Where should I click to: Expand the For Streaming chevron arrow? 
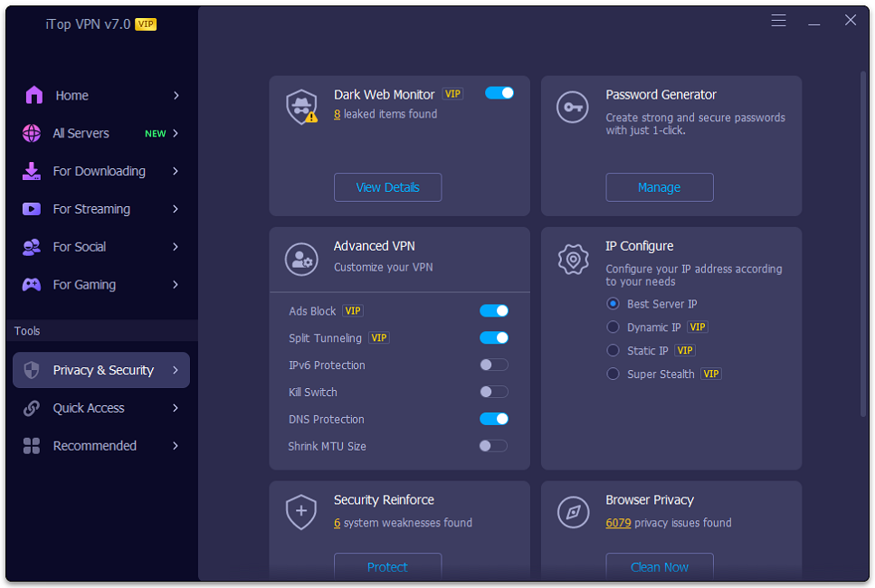pyautogui.click(x=176, y=209)
